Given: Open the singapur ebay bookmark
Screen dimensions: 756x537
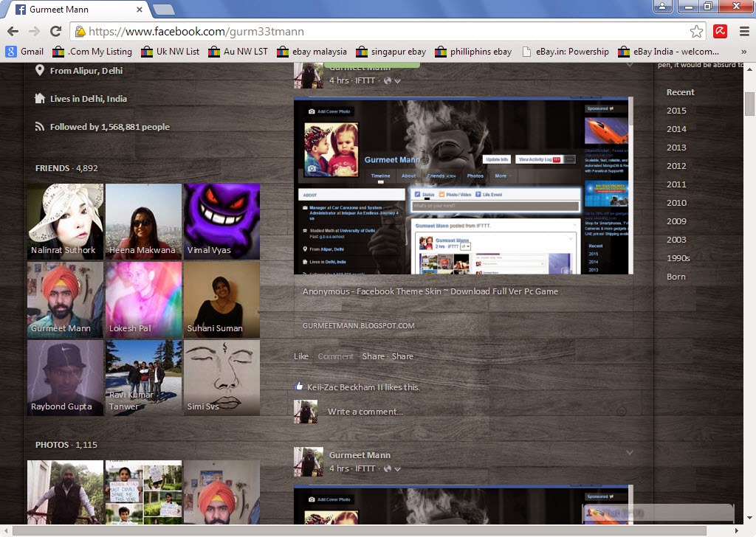Looking at the screenshot, I should point(391,52).
